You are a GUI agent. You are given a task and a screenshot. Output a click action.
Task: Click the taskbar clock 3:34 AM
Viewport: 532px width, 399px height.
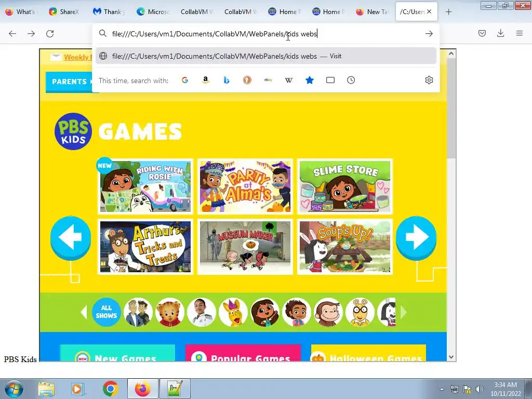506,389
